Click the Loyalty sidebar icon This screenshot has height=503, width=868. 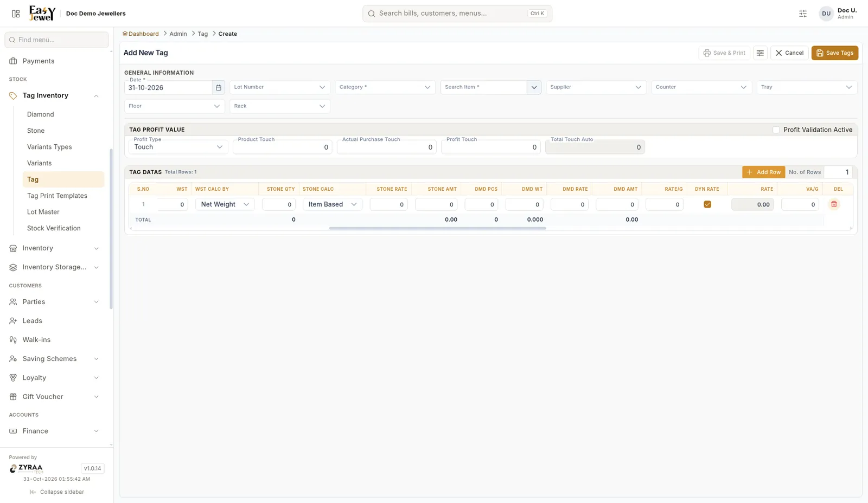13,378
